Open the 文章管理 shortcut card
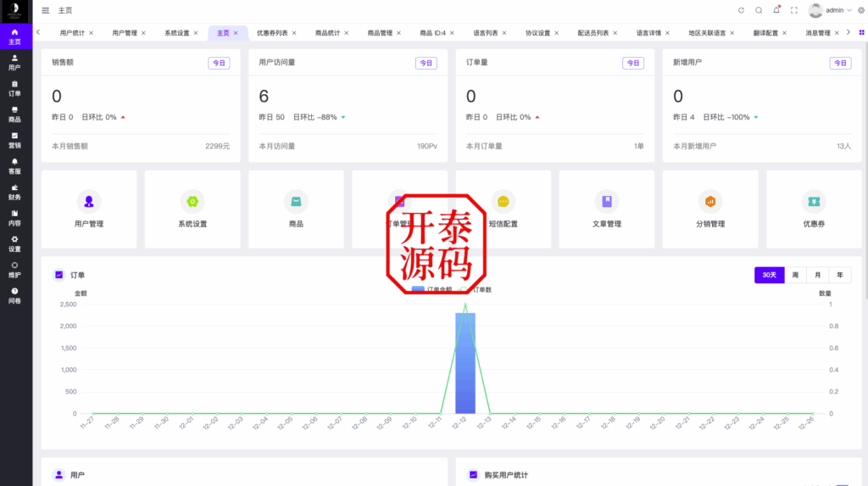The width and height of the screenshot is (868, 486). 607,209
